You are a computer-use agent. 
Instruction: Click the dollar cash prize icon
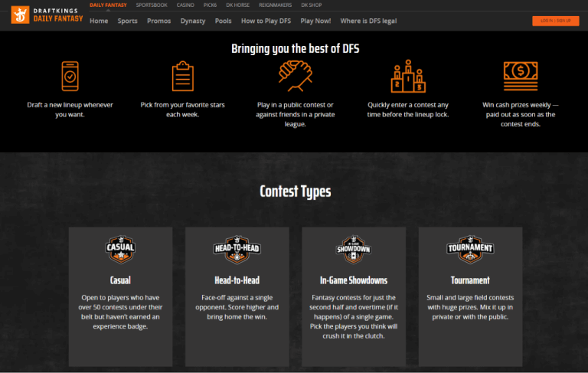point(521,76)
